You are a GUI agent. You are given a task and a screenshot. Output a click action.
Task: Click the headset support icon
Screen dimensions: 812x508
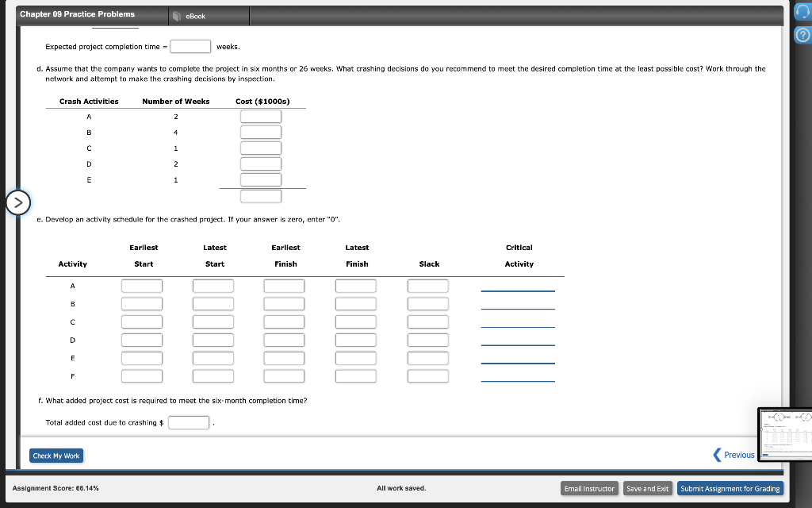coord(802,13)
